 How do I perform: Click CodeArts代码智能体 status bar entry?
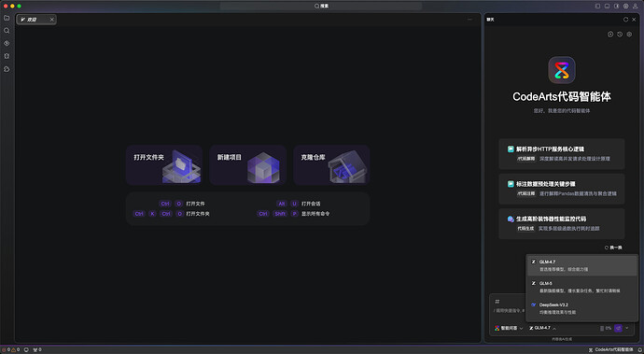point(610,350)
